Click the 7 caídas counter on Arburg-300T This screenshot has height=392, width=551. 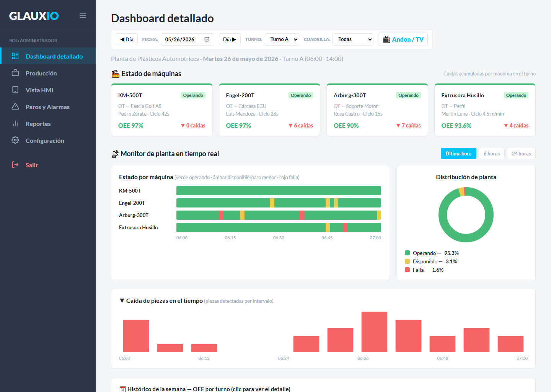pyautogui.click(x=408, y=126)
